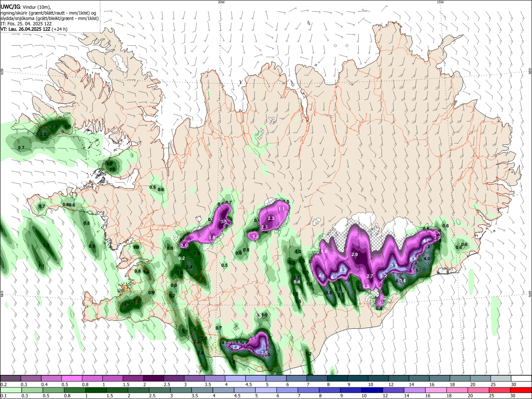Click the 6.3 precipitation value label
This screenshot has width=532, height=399.
tap(343, 270)
